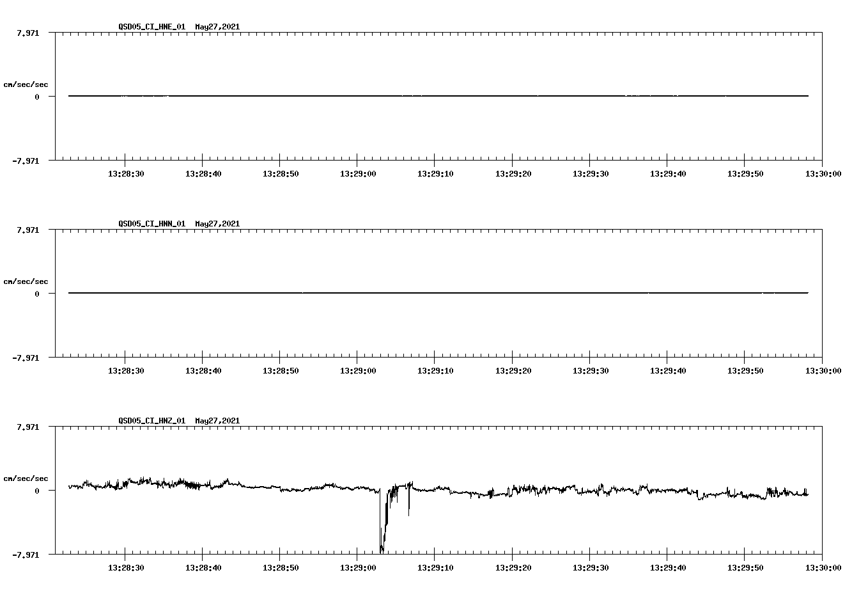
Task: Click the 13:29:50 label under middle plot
Action: [746, 370]
